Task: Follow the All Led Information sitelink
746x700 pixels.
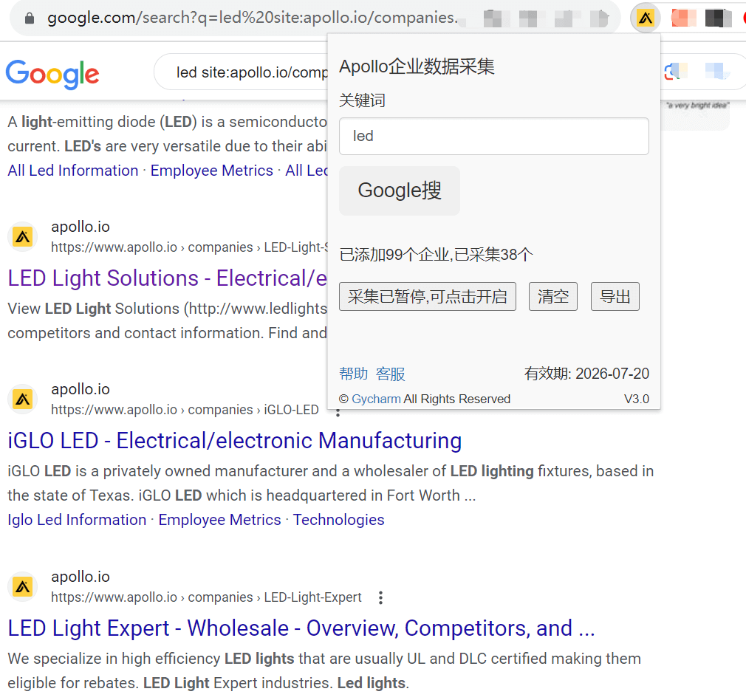Action: pos(73,171)
